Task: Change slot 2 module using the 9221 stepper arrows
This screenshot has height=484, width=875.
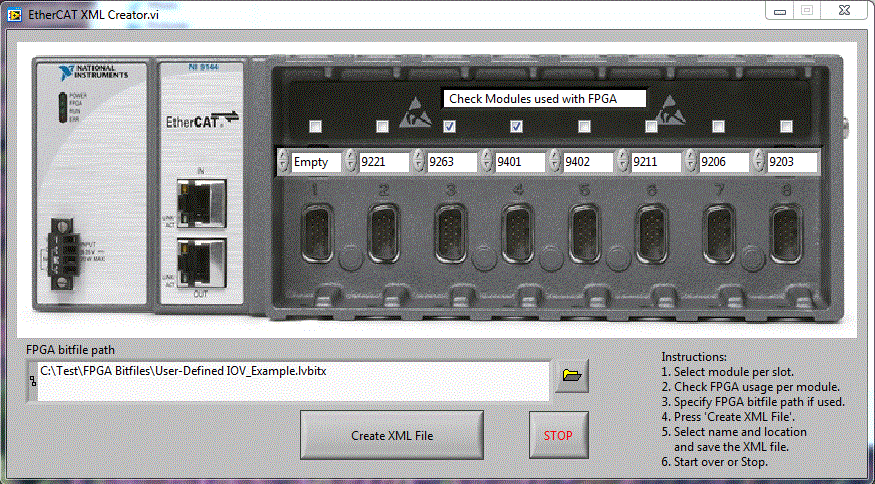Action: pyautogui.click(x=350, y=162)
